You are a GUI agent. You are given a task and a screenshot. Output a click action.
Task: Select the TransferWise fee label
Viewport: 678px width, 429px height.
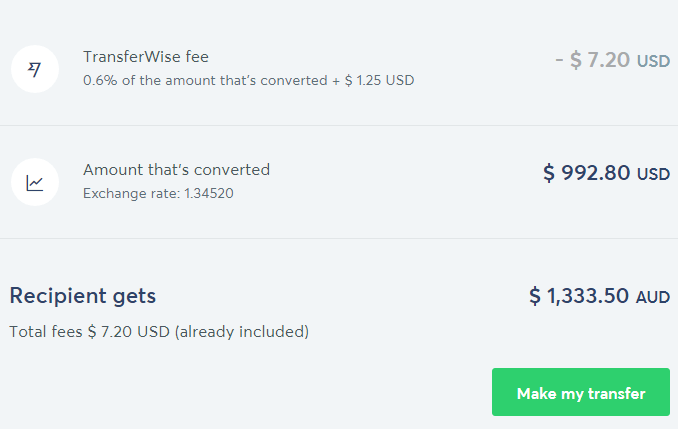[x=146, y=57]
